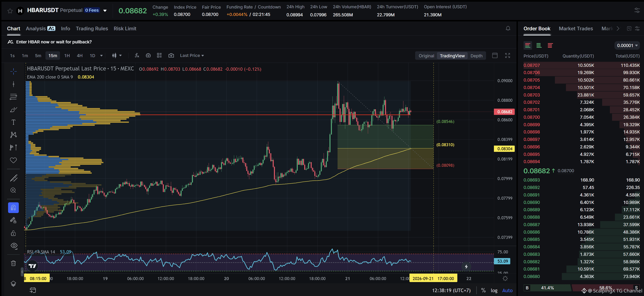
Task: Add HBARUSDT to favorites with star icon
Action: pos(10,11)
